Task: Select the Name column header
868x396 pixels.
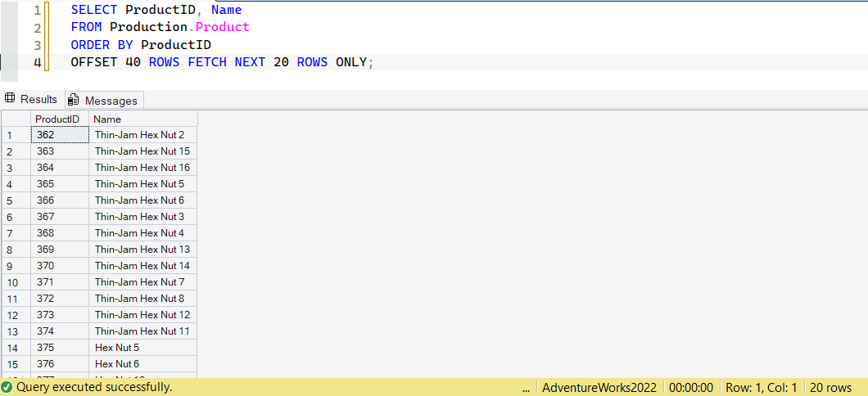Action: 142,119
